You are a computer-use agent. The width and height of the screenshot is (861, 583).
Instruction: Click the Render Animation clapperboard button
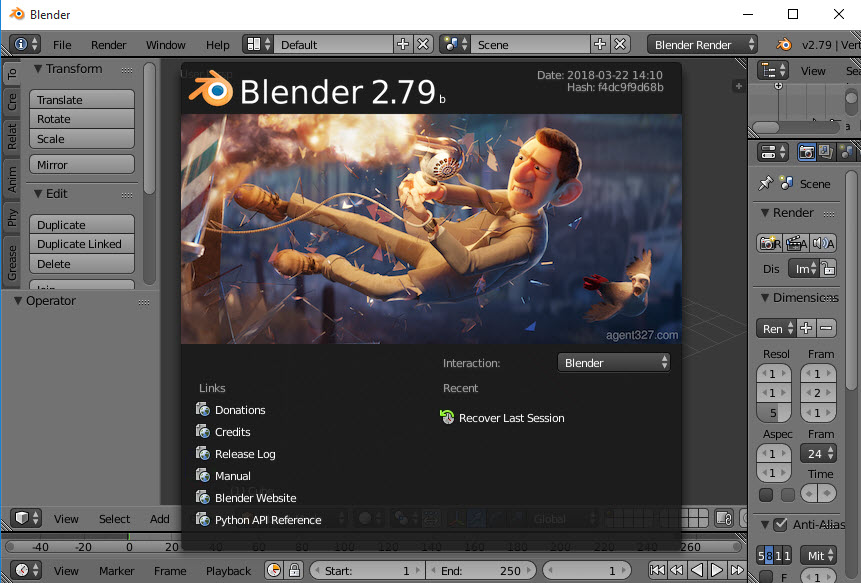pyautogui.click(x=796, y=243)
